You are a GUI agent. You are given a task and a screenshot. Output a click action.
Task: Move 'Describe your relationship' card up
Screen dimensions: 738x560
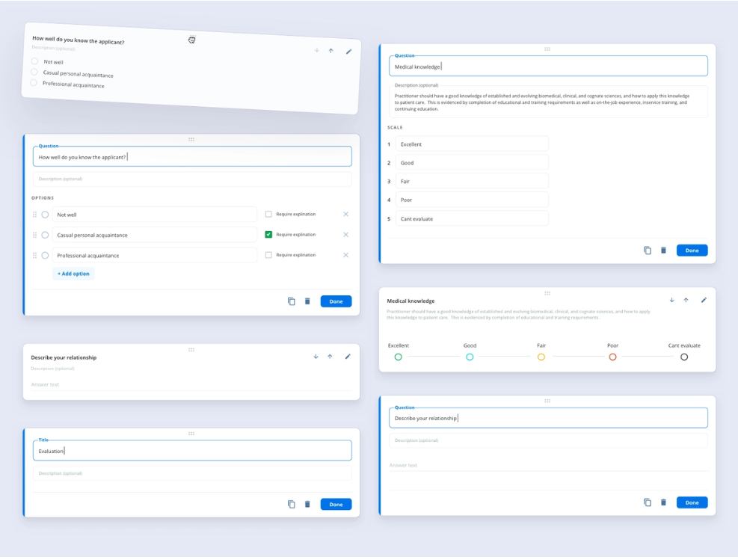(330, 357)
